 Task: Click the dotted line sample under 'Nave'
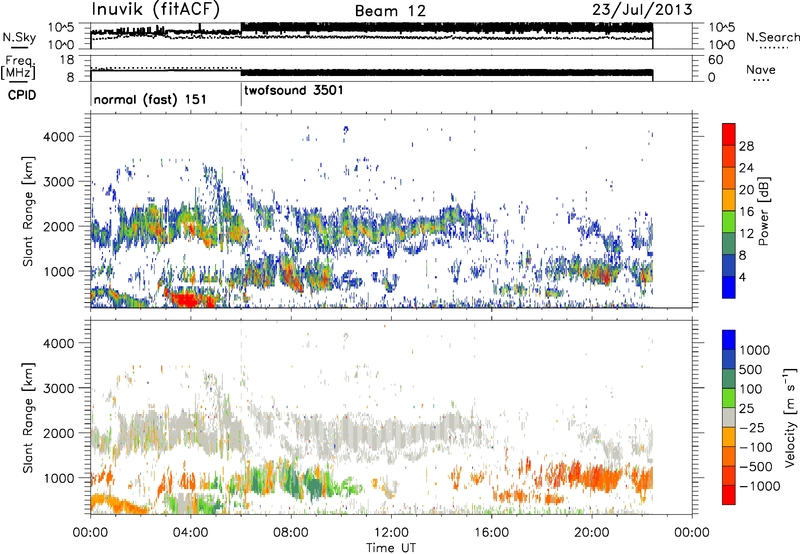pyautogui.click(x=761, y=80)
